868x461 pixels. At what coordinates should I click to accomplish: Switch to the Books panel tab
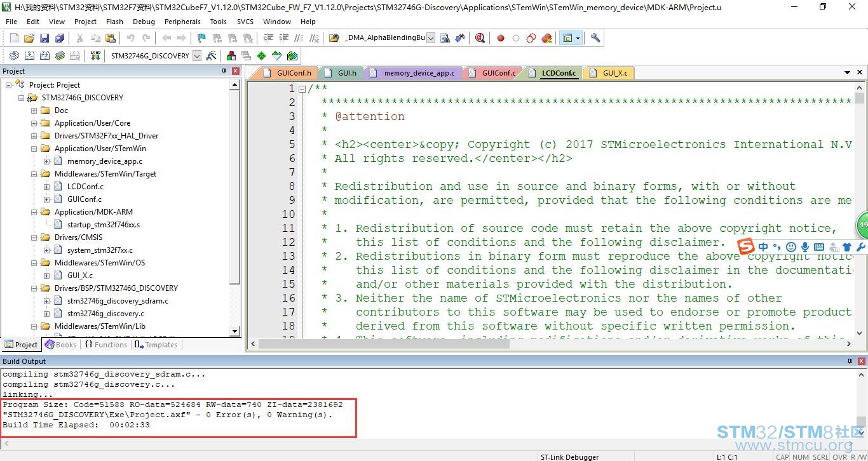(60, 345)
